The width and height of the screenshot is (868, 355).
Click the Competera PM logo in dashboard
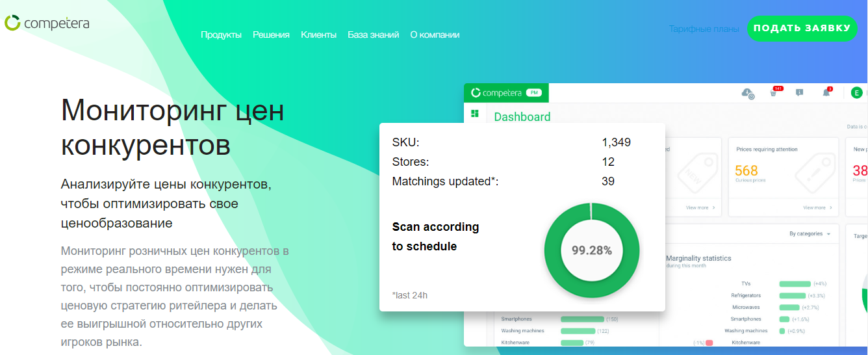pyautogui.click(x=506, y=93)
